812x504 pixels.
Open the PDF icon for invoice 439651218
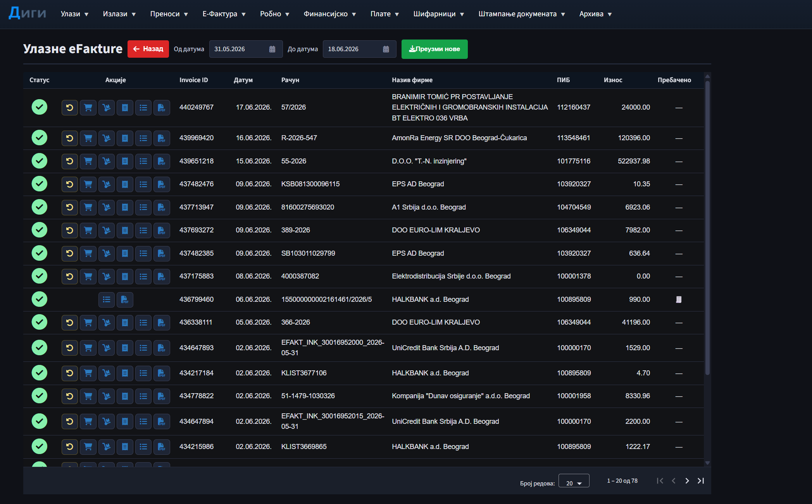coord(162,161)
